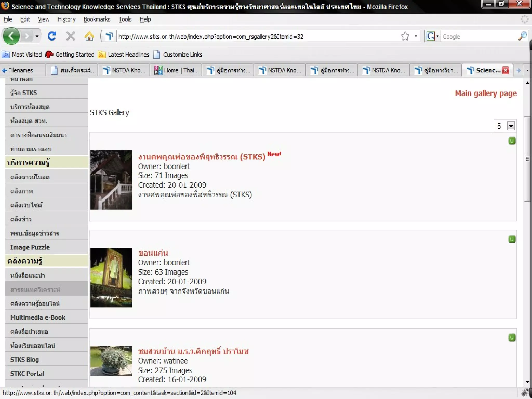
Task: Click the Stop loading X icon
Action: point(70,36)
